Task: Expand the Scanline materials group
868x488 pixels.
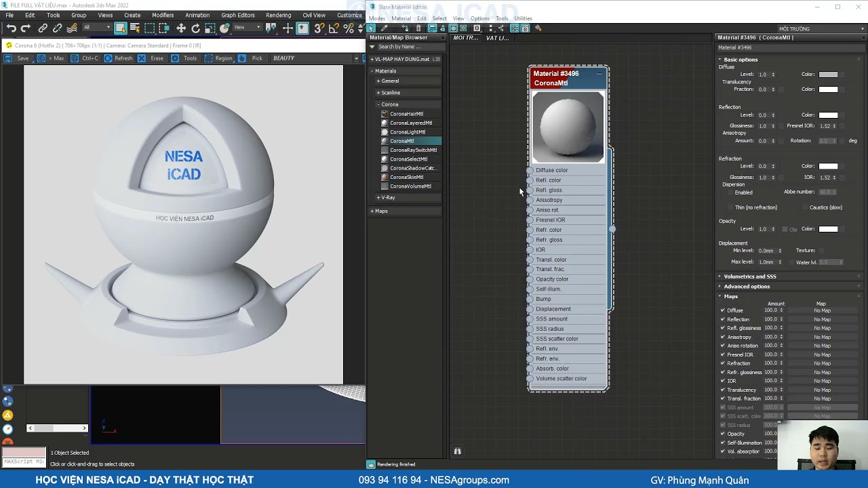Action: click(x=378, y=93)
